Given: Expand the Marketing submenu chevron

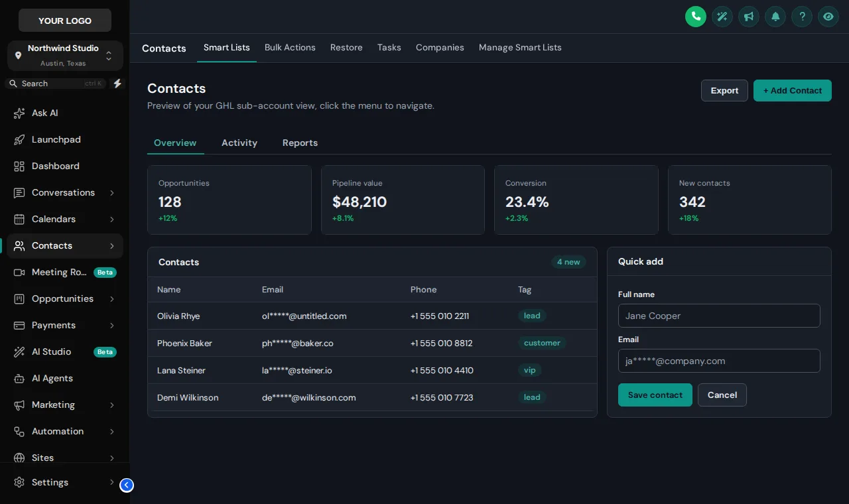Looking at the screenshot, I should (112, 405).
